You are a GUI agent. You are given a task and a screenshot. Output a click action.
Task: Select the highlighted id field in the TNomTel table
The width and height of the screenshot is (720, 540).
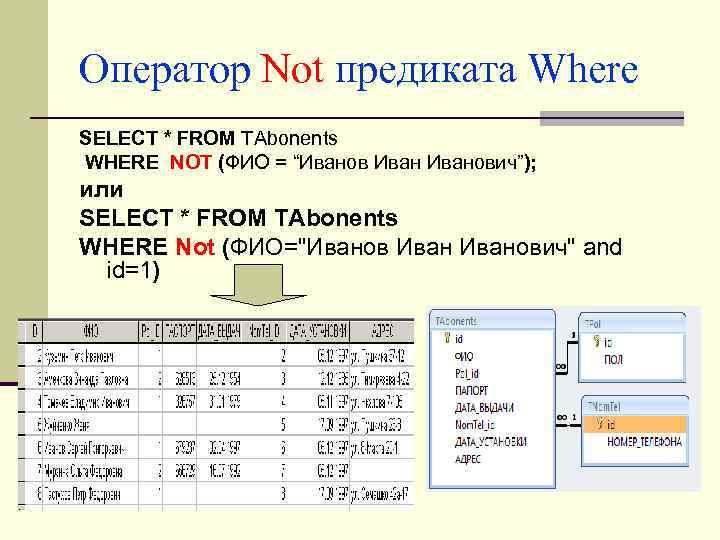[x=634, y=424]
